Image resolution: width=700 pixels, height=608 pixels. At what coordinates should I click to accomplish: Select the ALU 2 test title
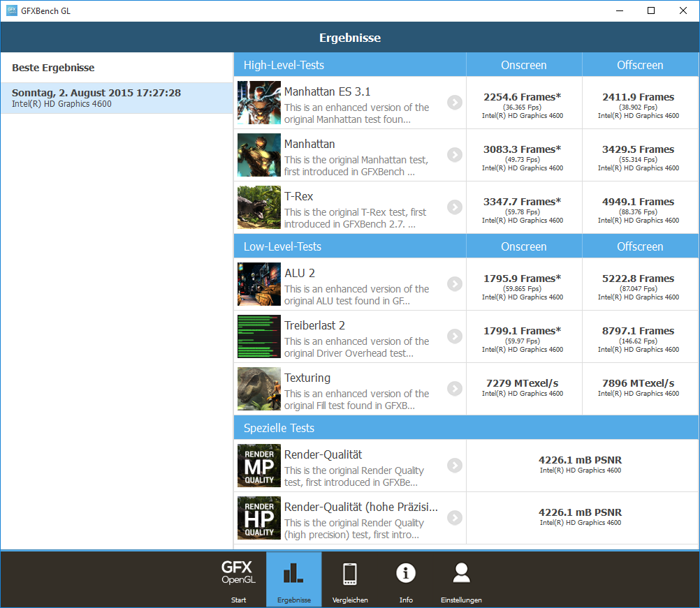click(300, 273)
